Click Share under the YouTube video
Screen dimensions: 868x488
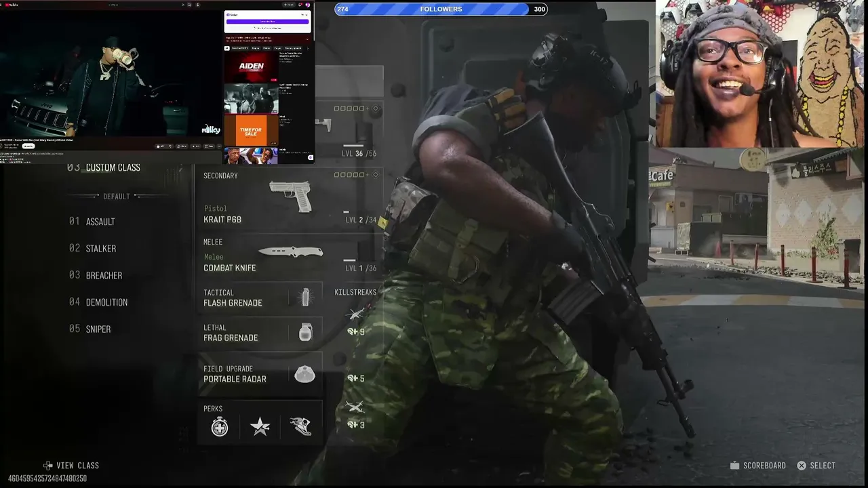click(x=182, y=146)
